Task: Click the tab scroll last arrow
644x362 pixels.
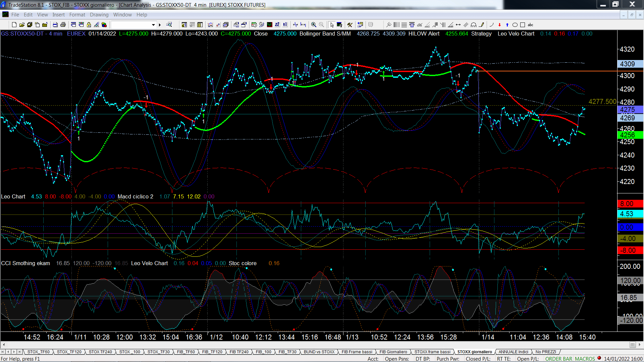Action: 20,352
